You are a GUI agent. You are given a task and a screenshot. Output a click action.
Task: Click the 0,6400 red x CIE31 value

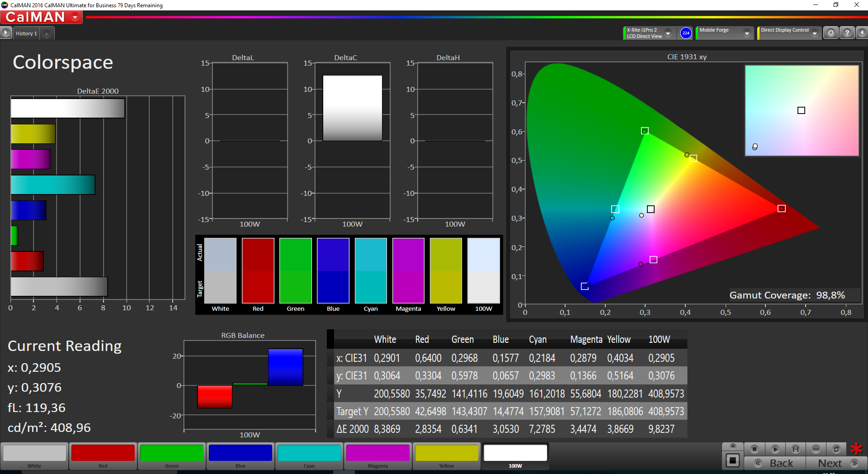428,358
